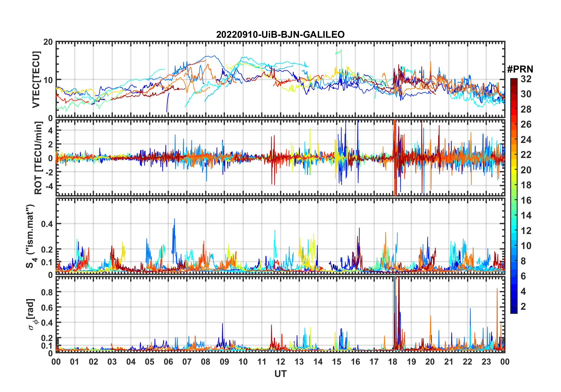Screen dimensions: 561x392
Task: Click the 06 hour label on the UT axis
Action: 168,362
